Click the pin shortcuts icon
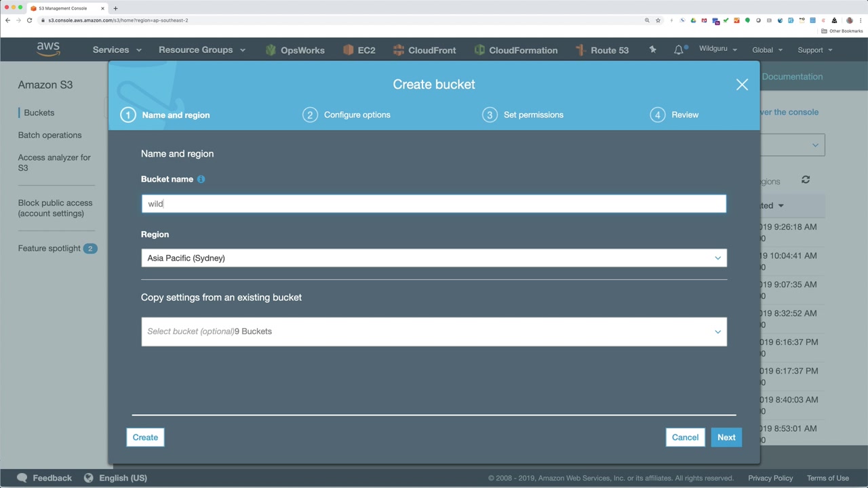 [652, 49]
